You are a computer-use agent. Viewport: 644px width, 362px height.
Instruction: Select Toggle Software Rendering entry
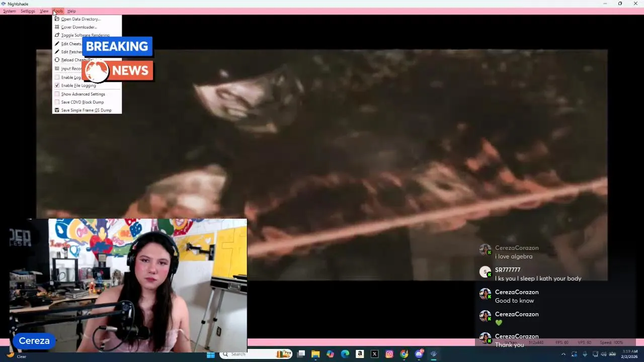tap(87, 35)
